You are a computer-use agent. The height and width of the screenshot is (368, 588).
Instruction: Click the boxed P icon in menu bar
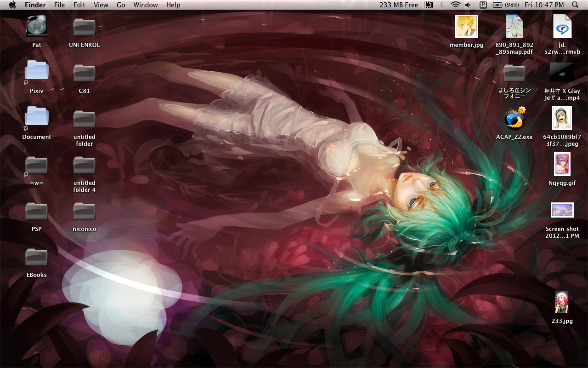click(x=483, y=5)
